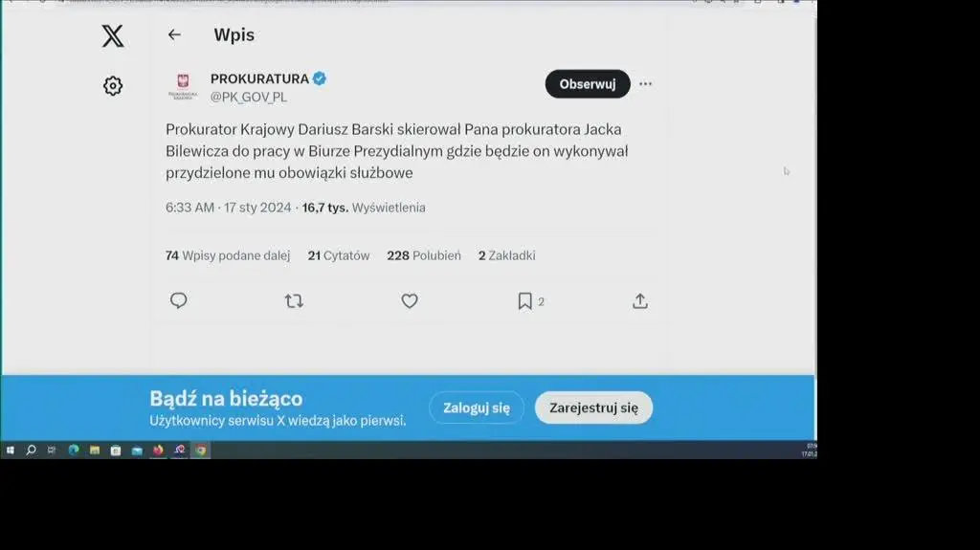980x550 pixels.
Task: View the 21 Cytatów quotes list
Action: click(x=339, y=255)
